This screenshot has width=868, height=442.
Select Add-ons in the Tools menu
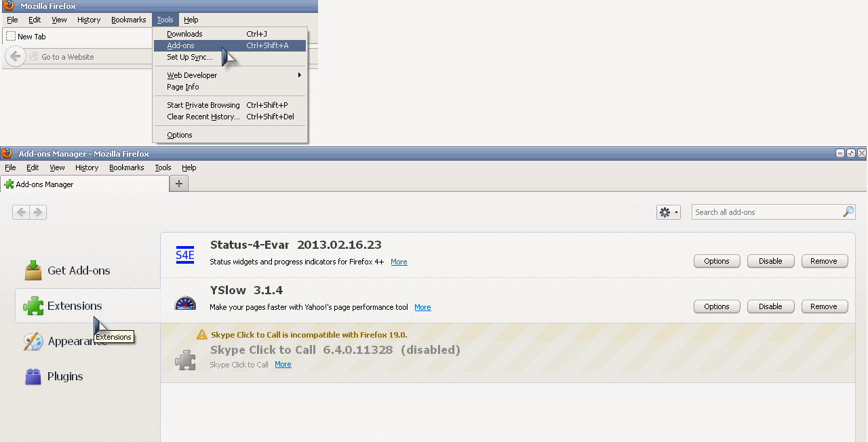point(230,45)
